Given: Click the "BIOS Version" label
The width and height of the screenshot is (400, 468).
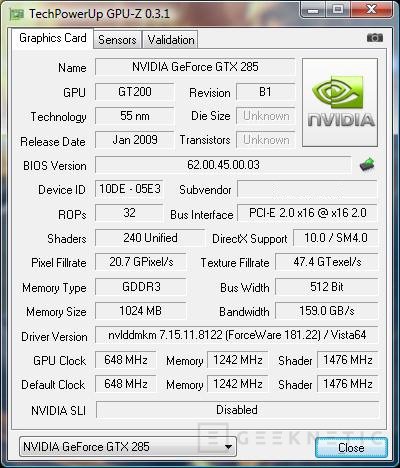Looking at the screenshot, I should [x=55, y=166].
